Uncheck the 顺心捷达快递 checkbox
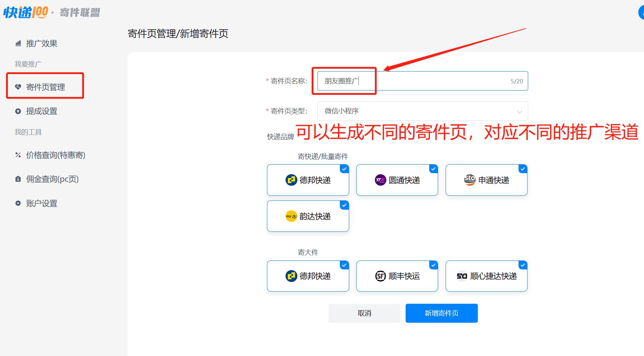This screenshot has height=356, width=644. 522,265
